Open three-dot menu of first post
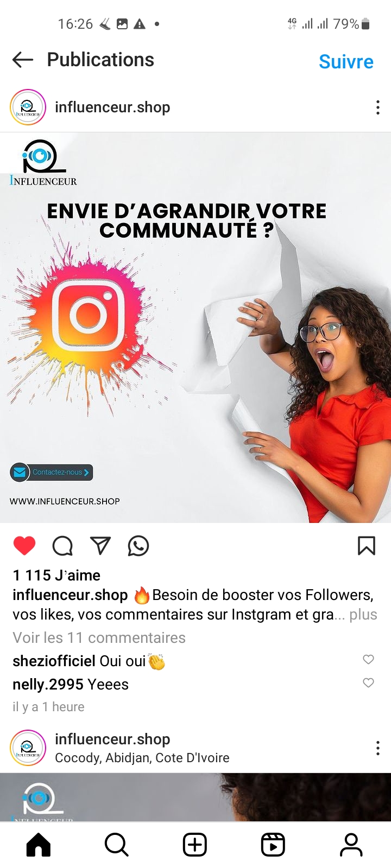The width and height of the screenshot is (391, 868). (x=377, y=107)
